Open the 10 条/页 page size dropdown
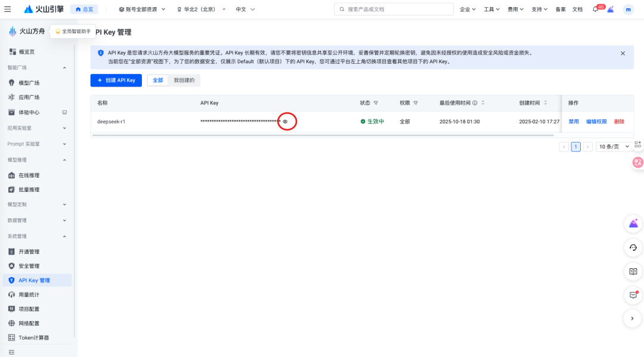This screenshot has width=644, height=357. click(614, 147)
